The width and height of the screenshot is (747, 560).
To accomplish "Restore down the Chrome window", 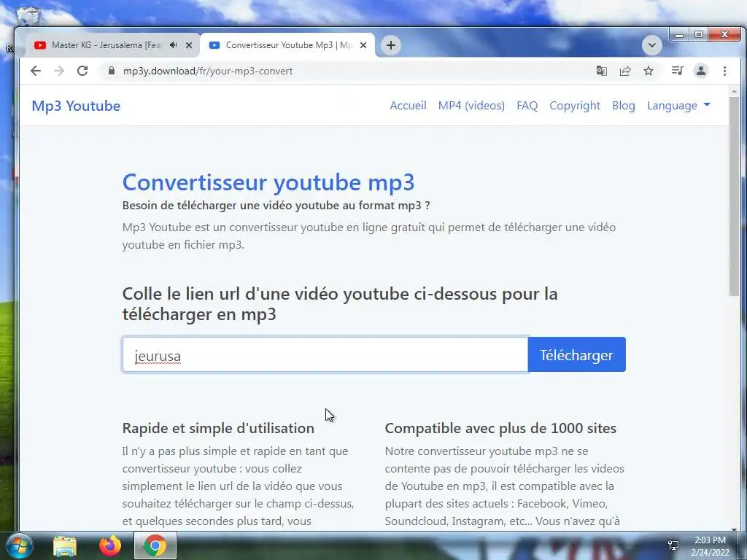I will [x=698, y=35].
